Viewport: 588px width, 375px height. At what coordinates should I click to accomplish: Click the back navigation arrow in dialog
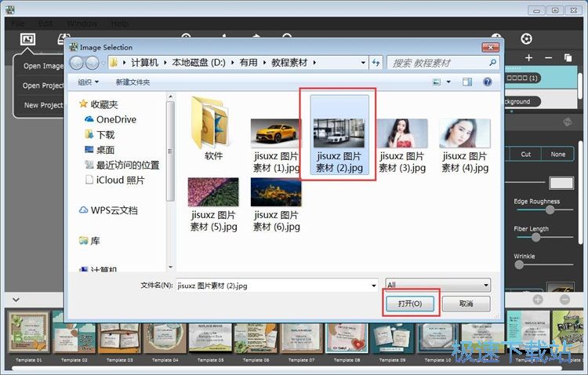click(77, 63)
